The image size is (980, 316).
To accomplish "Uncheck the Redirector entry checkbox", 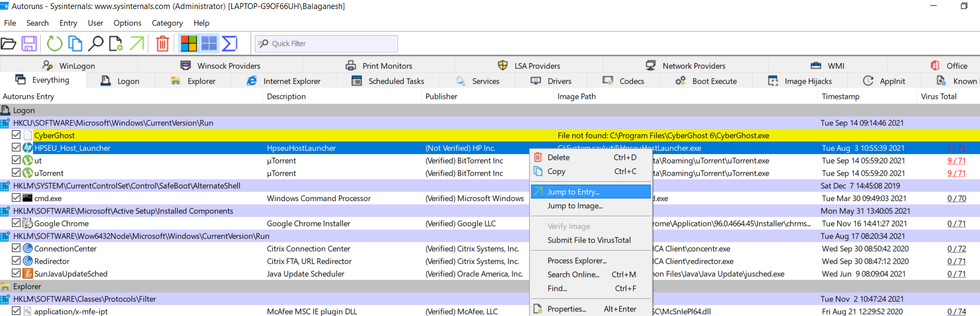I will click(x=16, y=261).
